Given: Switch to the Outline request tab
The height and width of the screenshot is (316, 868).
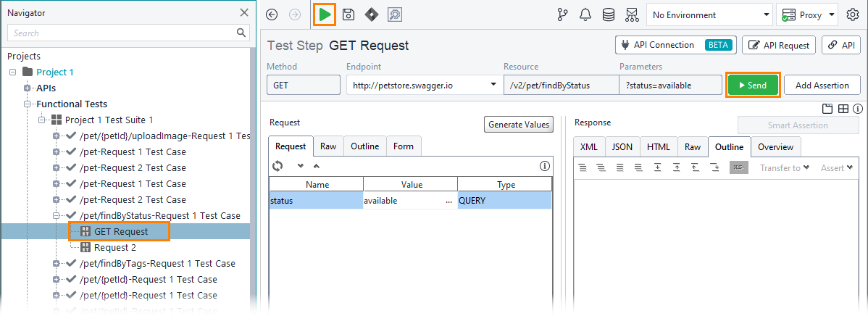Looking at the screenshot, I should pos(364,146).
